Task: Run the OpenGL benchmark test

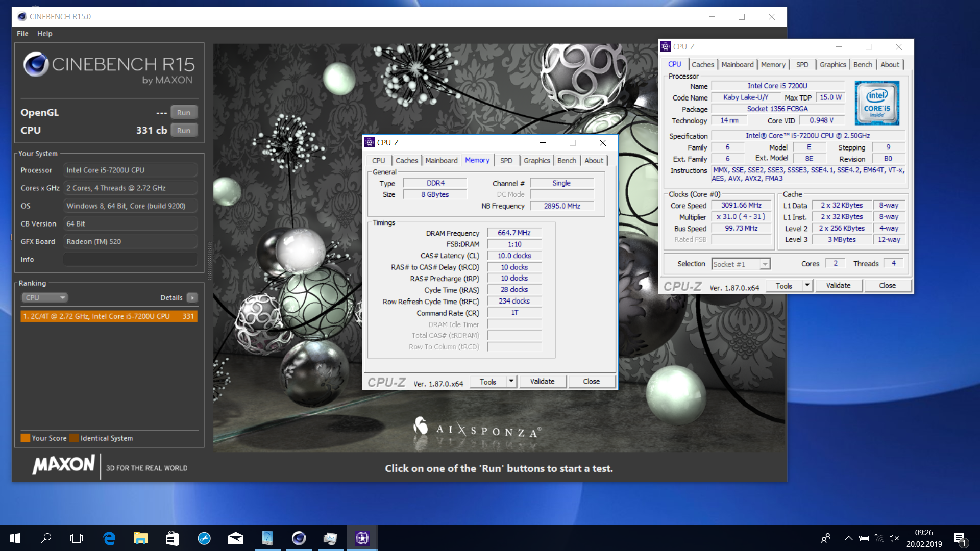Action: point(184,112)
